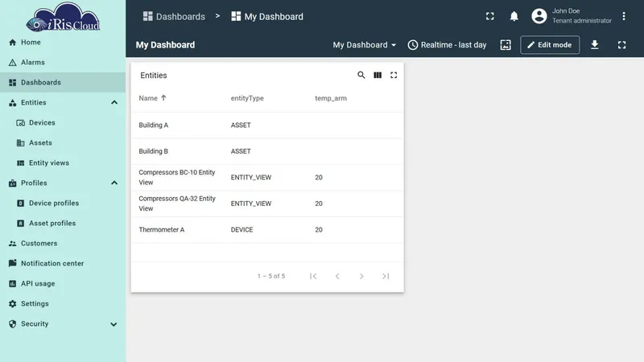Image resolution: width=644 pixels, height=362 pixels.
Task: Collapse the Entities section chevron
Action: (114, 103)
